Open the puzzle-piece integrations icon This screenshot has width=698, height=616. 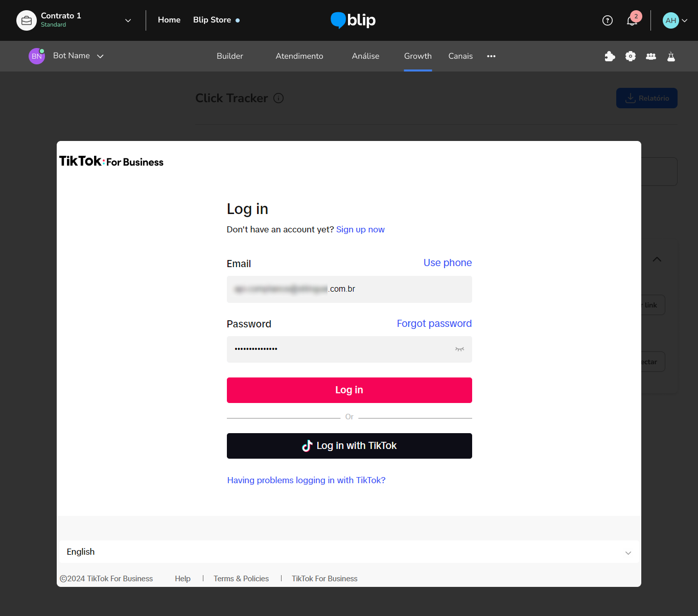point(610,56)
